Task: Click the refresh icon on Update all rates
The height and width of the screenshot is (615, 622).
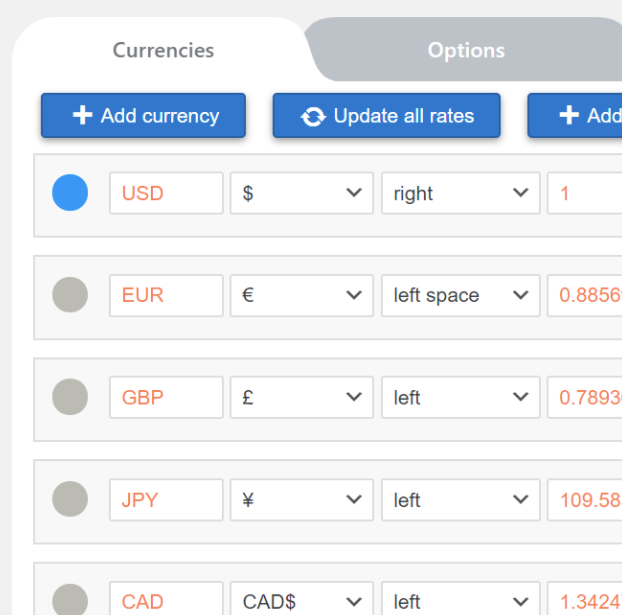Action: (x=313, y=117)
